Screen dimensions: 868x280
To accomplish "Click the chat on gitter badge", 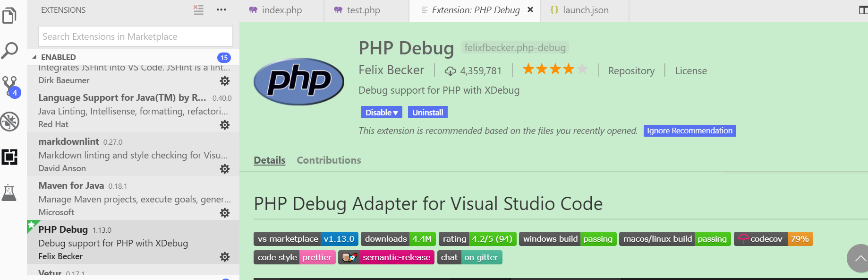I will 470,257.
